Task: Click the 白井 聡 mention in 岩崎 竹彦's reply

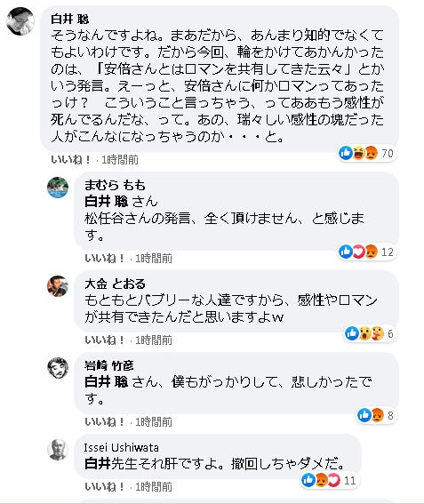Action: 106,382
